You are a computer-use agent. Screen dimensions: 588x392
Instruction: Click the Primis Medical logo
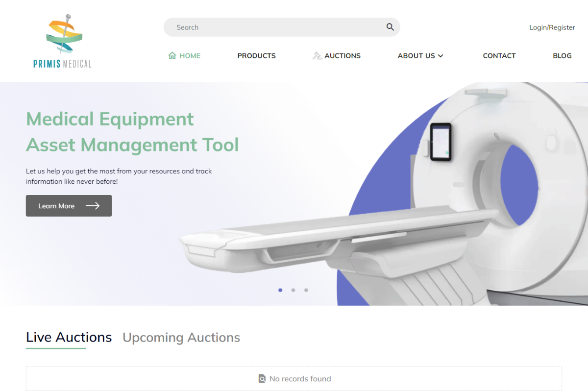(62, 41)
